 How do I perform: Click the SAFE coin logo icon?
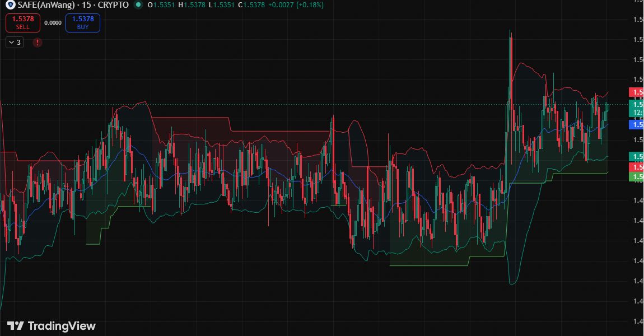click(x=9, y=5)
